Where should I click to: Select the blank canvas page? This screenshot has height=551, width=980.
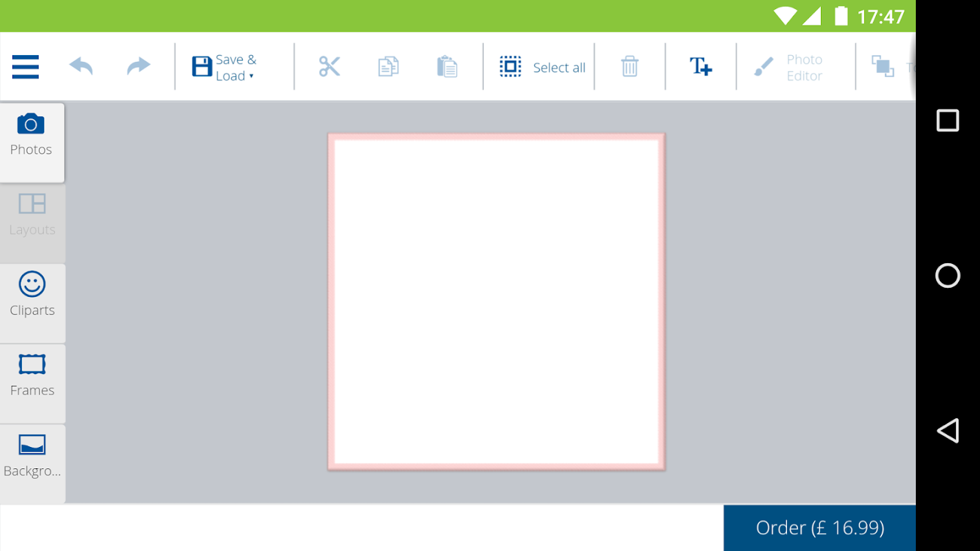pyautogui.click(x=496, y=302)
